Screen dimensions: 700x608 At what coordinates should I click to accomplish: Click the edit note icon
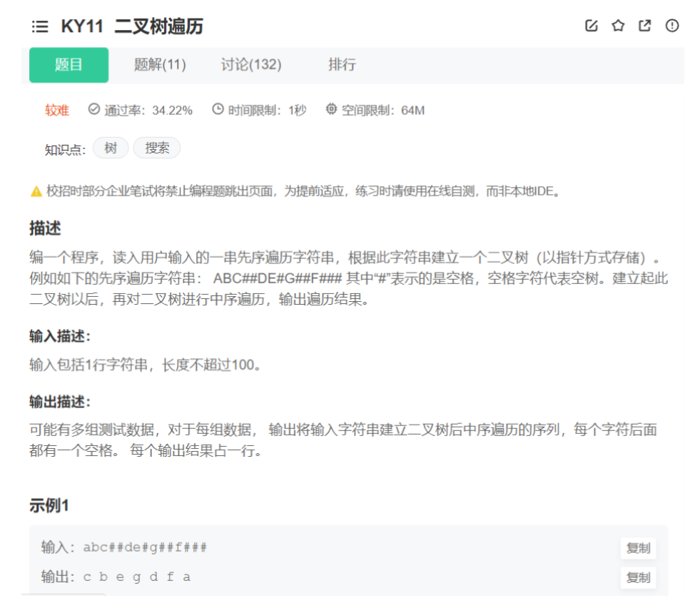(x=591, y=26)
